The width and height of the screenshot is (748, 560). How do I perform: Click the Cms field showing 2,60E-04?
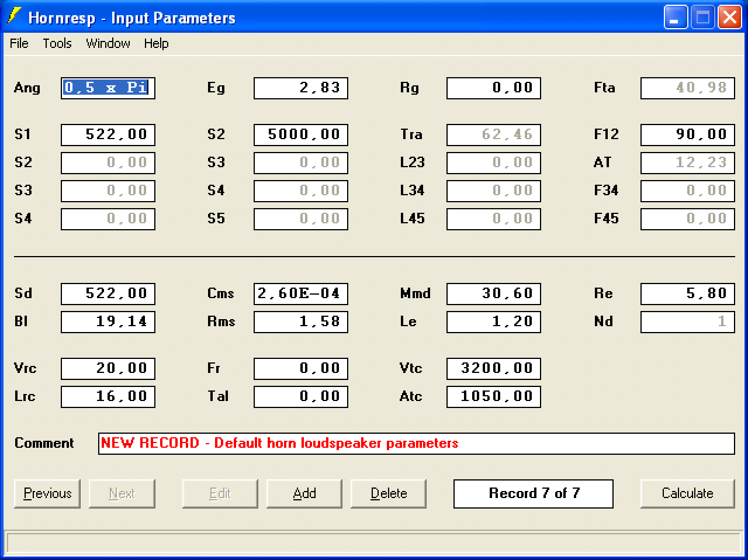click(x=301, y=293)
